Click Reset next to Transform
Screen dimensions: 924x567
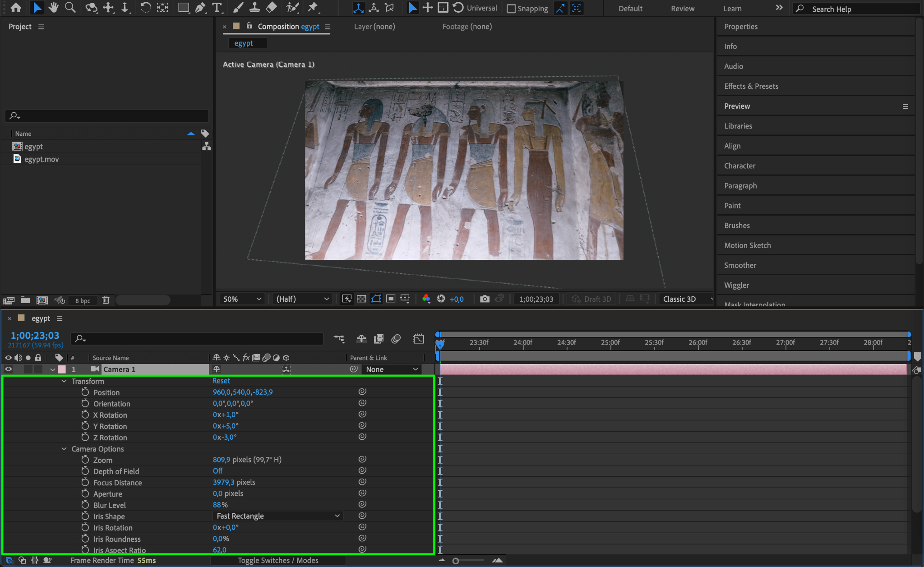point(221,381)
